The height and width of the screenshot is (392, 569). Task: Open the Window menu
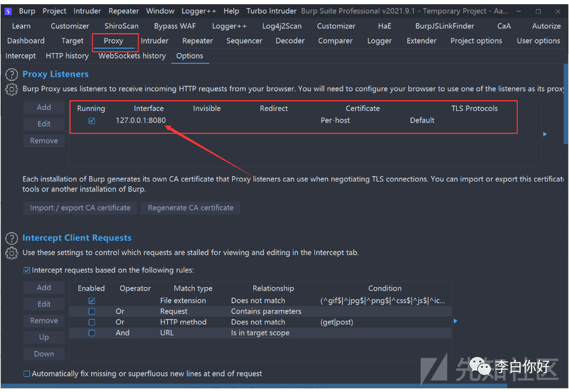(160, 11)
